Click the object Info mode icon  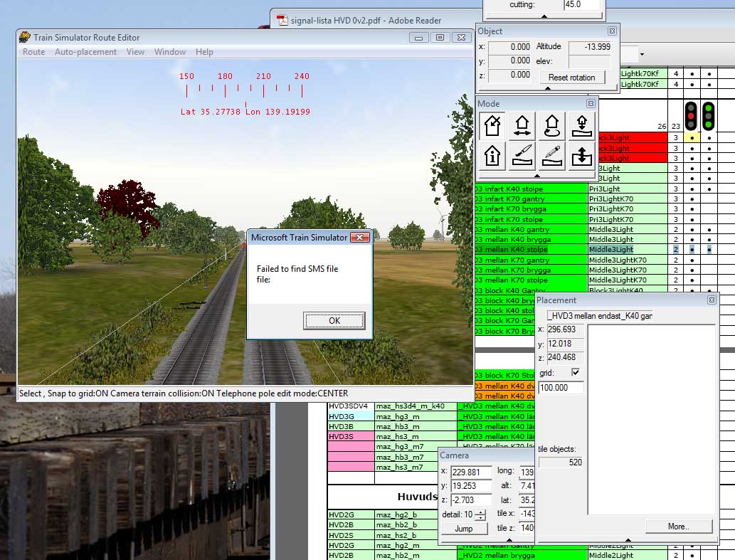492,155
